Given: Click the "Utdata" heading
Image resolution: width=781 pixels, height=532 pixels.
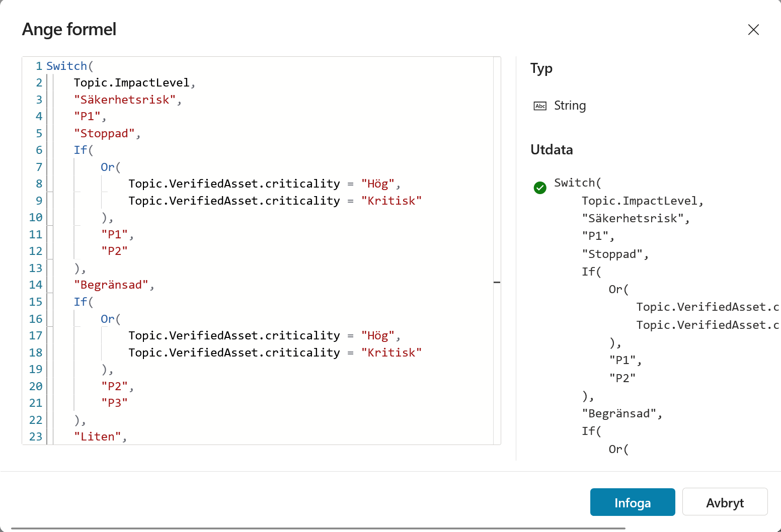Looking at the screenshot, I should click(552, 150).
